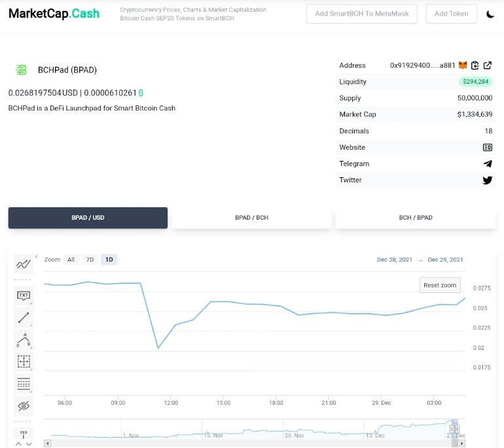Select the chart indicators tool icon

click(x=24, y=264)
